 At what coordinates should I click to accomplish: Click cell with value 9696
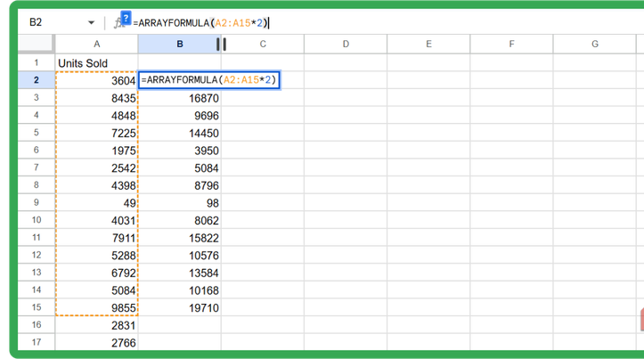[x=179, y=116]
